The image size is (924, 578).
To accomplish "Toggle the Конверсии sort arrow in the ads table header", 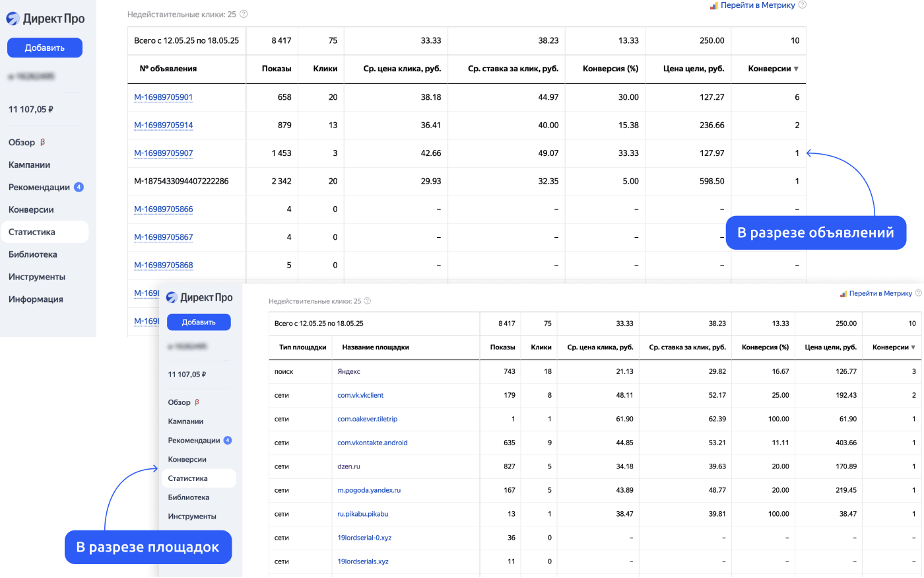I will pyautogui.click(x=796, y=69).
